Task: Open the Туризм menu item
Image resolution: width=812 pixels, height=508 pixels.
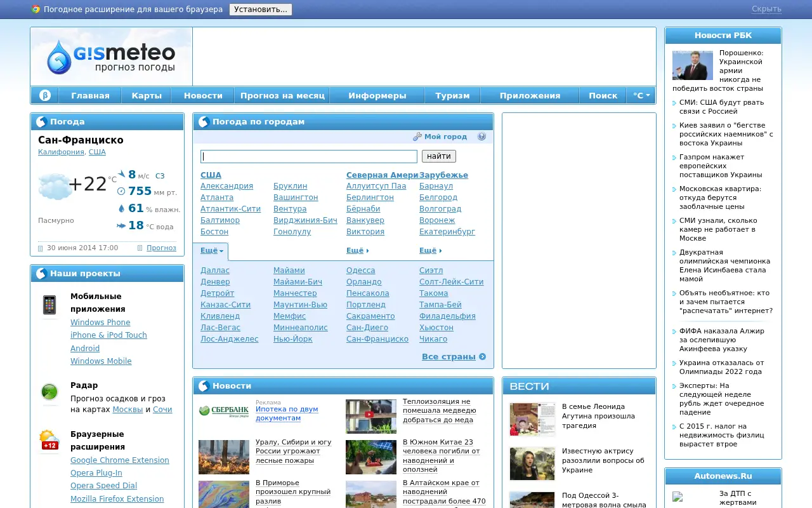Action: tap(452, 95)
